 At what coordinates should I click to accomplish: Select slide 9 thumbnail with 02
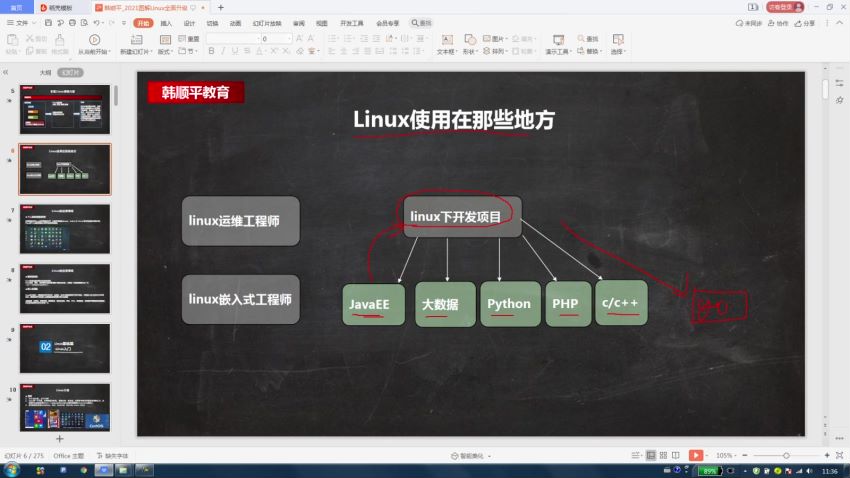click(x=65, y=348)
